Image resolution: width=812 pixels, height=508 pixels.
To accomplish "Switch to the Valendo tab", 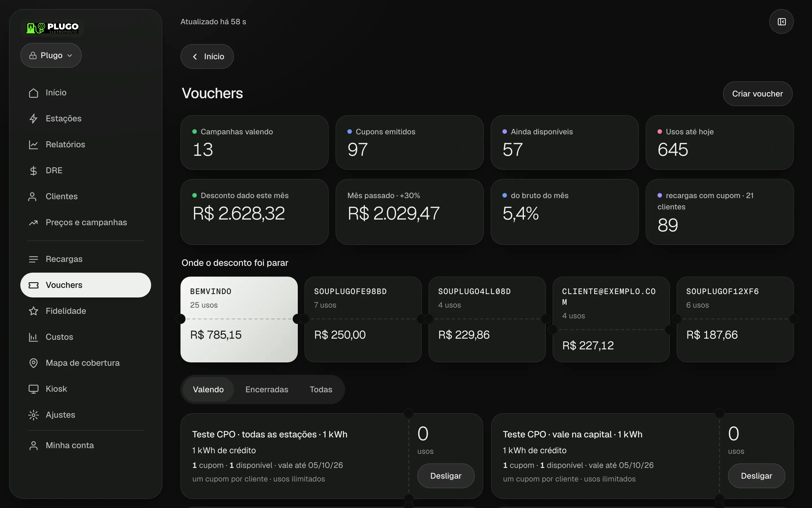I will click(208, 389).
